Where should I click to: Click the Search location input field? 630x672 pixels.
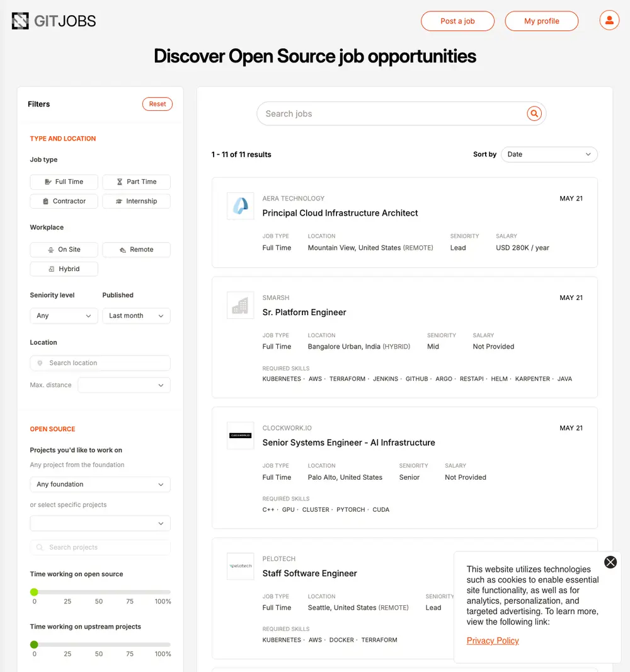(x=100, y=363)
